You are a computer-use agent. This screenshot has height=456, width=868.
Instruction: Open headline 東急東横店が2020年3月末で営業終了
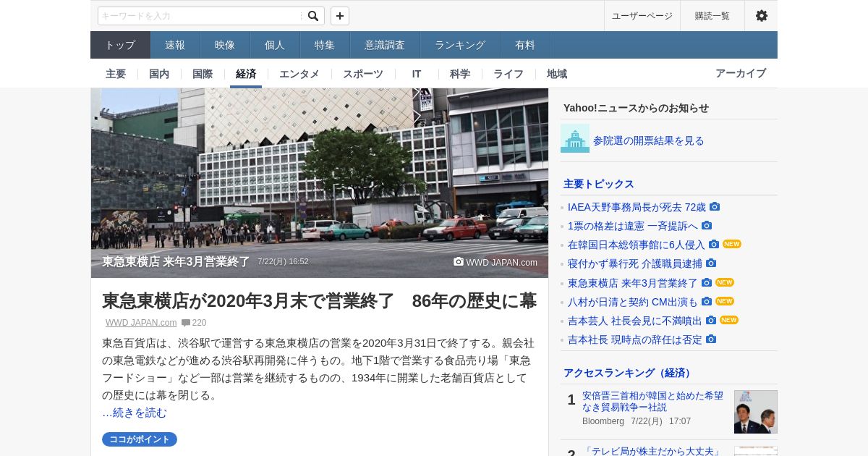click(319, 301)
